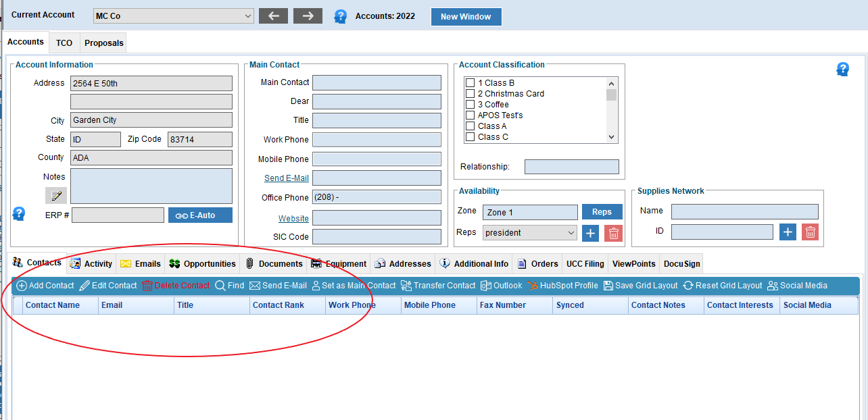
Task: Choose Edit Contact in the contacts toolbar
Action: (x=108, y=286)
